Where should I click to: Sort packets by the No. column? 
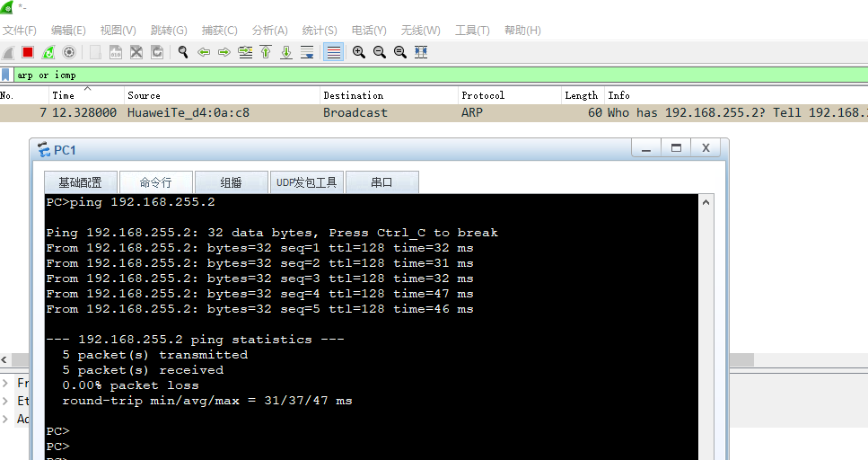click(24, 95)
